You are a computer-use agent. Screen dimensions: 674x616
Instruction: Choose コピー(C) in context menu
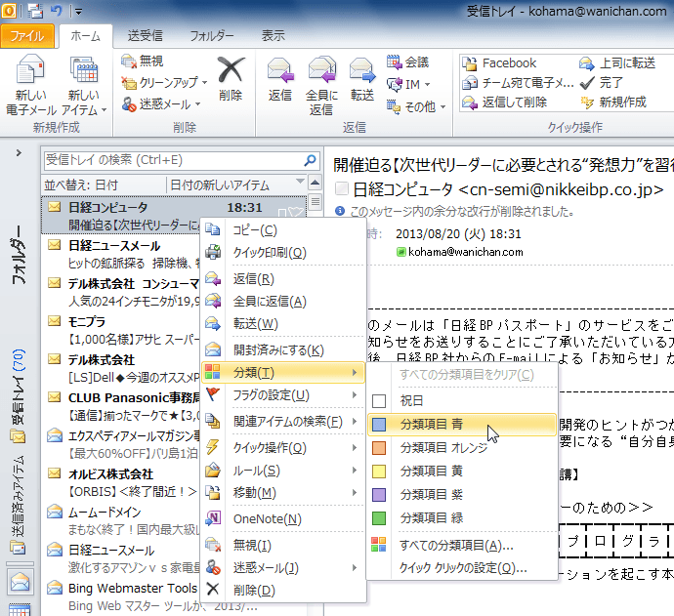tap(283, 230)
